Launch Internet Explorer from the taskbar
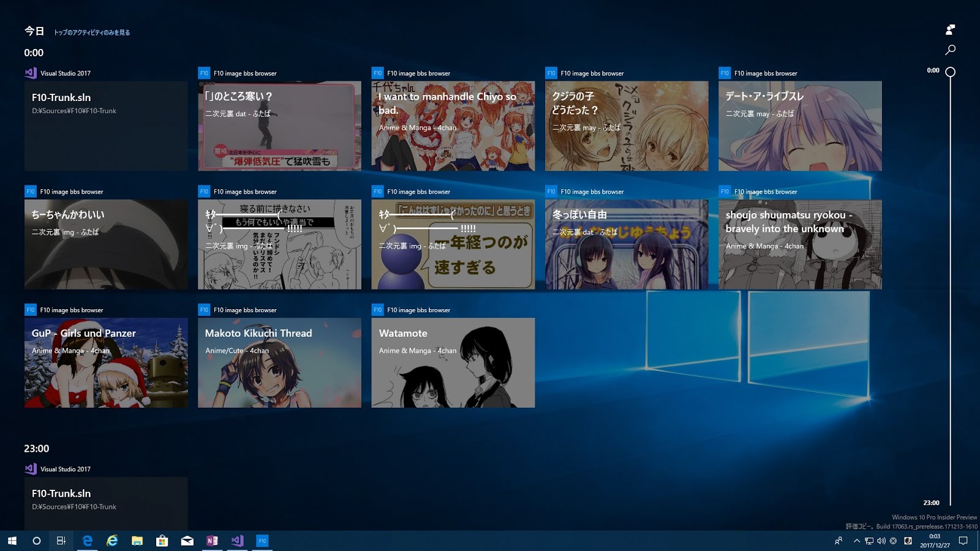The image size is (980, 551). [112, 541]
